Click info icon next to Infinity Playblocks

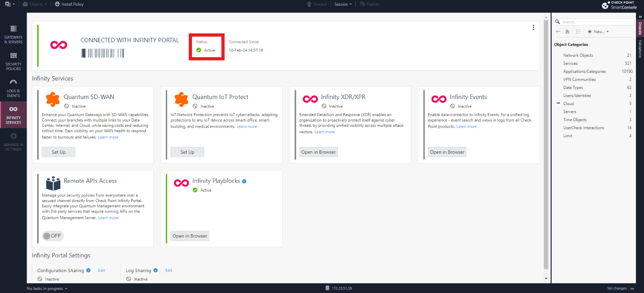244,182
